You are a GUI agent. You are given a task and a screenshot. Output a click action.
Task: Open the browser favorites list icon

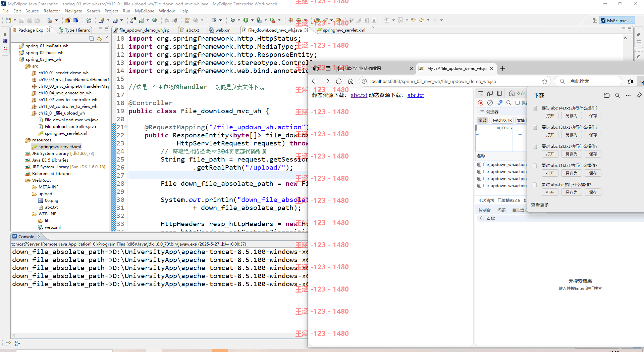pyautogui.click(x=630, y=81)
